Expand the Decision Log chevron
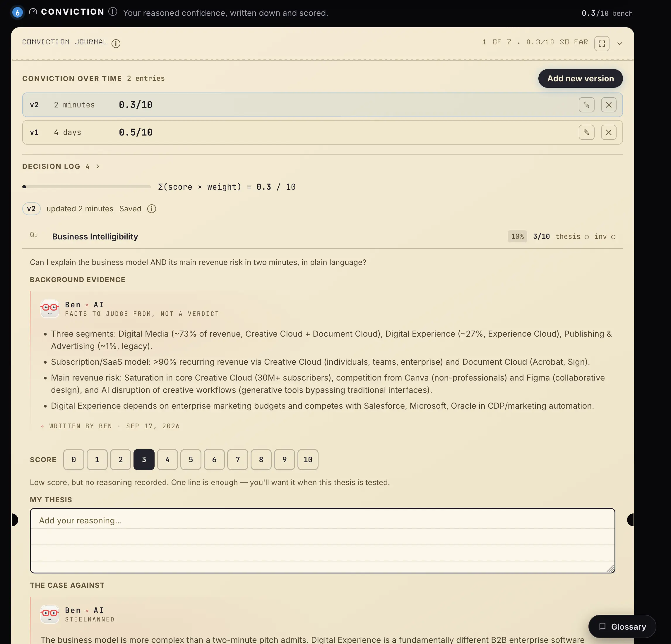The height and width of the screenshot is (644, 671). 98,166
